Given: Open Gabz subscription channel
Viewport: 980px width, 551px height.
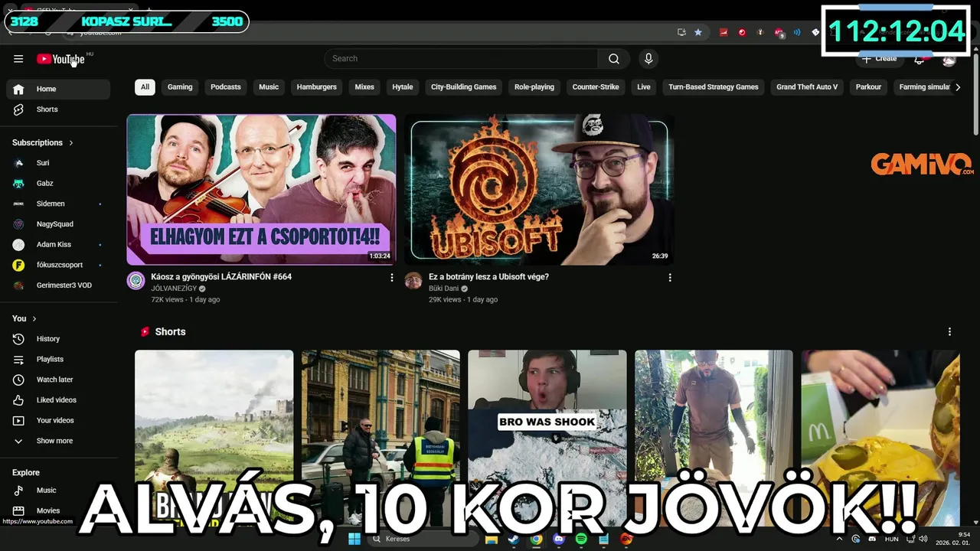Looking at the screenshot, I should pos(58,184).
